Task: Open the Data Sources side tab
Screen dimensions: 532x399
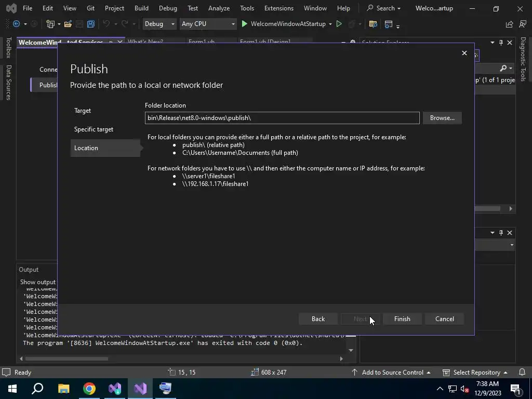Action: coord(9,83)
